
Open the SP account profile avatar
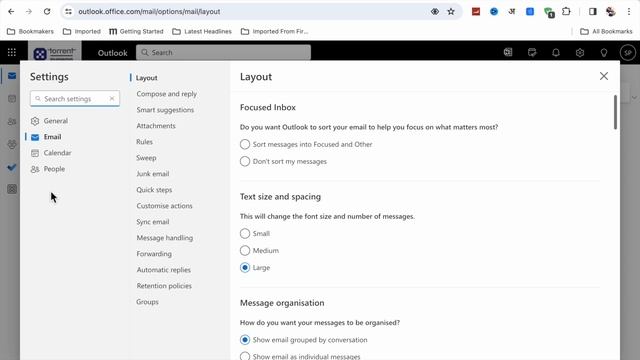[627, 53]
